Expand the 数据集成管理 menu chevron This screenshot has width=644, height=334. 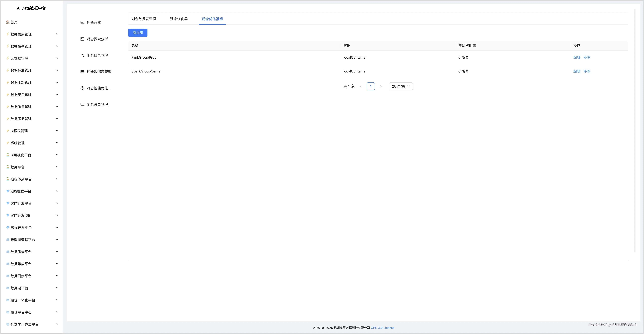(57, 34)
